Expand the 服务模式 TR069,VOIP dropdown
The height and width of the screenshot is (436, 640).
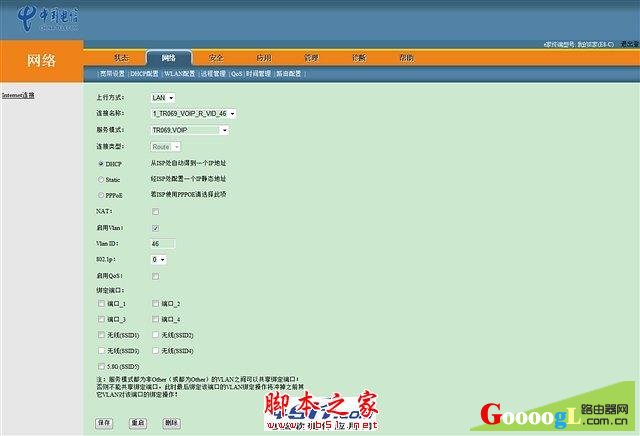pos(190,130)
